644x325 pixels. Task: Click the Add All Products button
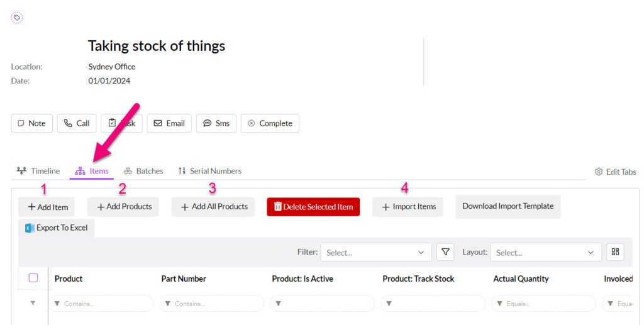pos(213,207)
